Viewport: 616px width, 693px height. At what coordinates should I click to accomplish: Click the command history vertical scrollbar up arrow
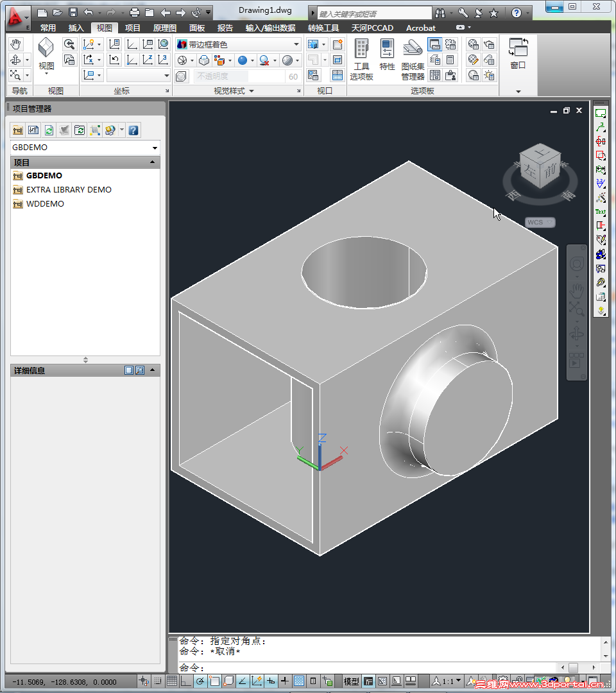(606, 642)
